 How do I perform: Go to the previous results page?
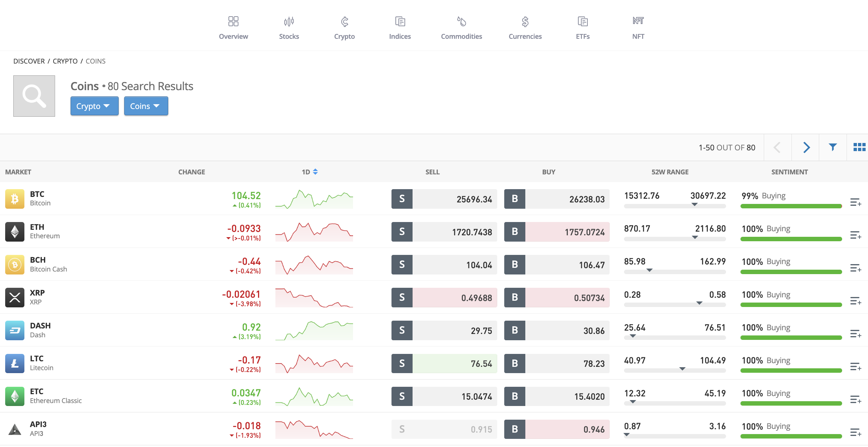[777, 147]
